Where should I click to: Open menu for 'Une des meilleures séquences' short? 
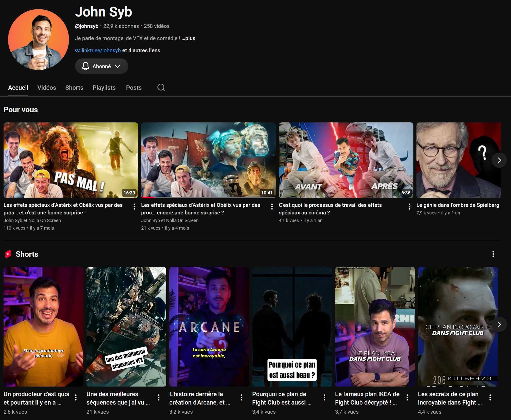point(159,397)
